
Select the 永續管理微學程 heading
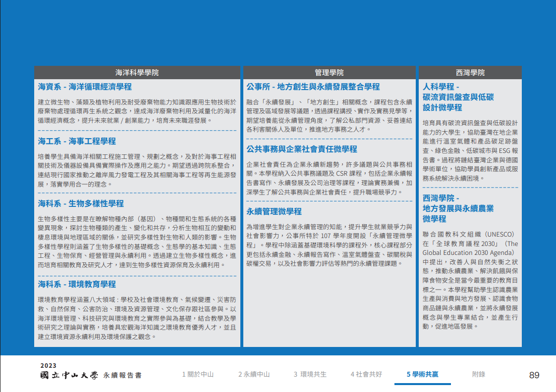pos(274,211)
